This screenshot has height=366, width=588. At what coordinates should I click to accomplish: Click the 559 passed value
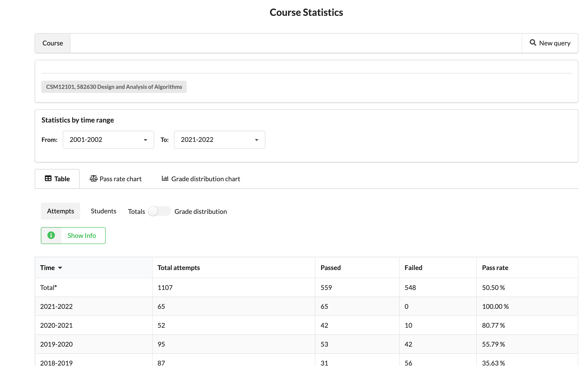pos(326,288)
